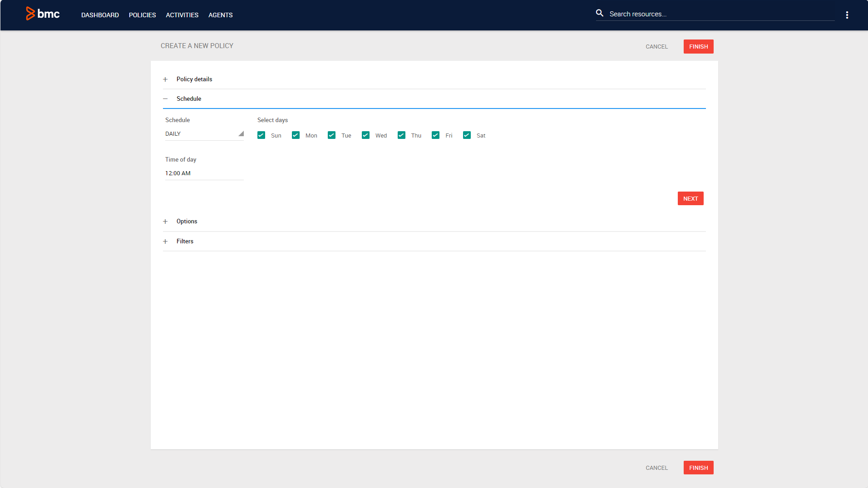This screenshot has width=868, height=488.
Task: Collapse the Schedule section
Action: pyautogui.click(x=166, y=99)
